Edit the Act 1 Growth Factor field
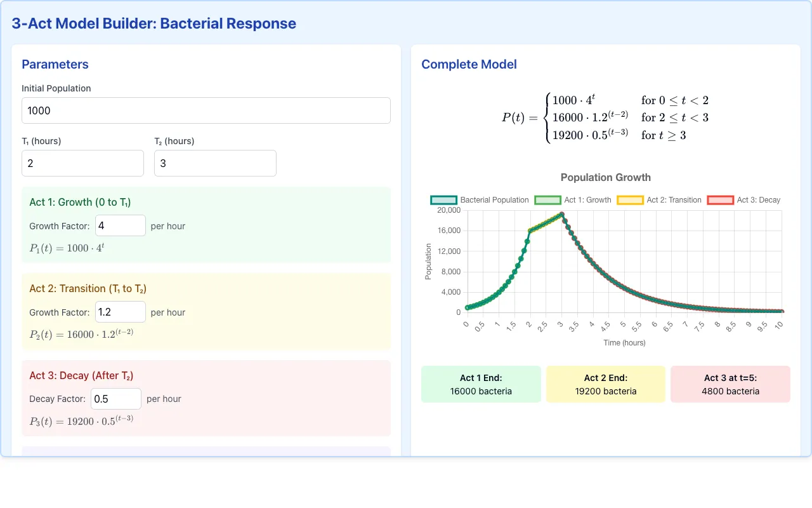The height and width of the screenshot is (508, 812). point(121,225)
